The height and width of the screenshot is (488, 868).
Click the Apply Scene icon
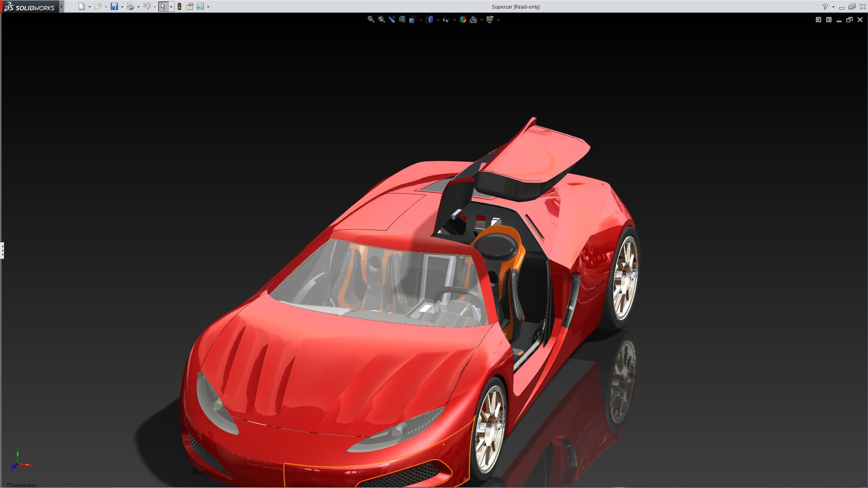473,19
